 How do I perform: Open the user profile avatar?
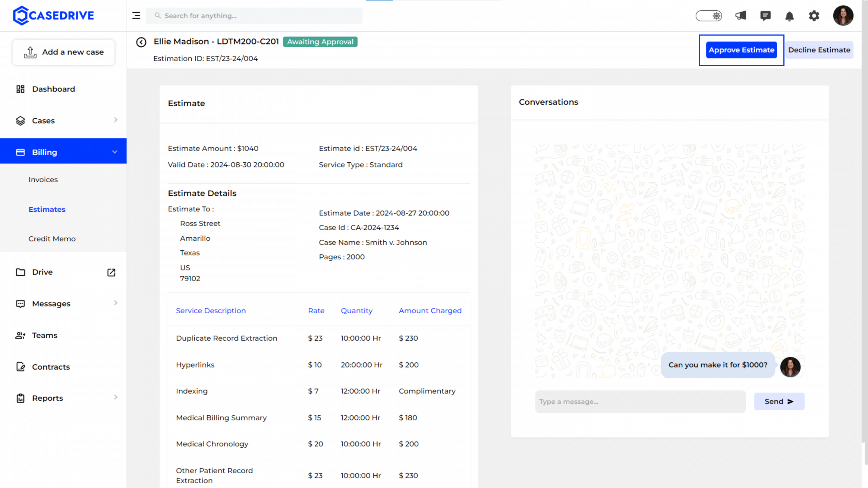pos(843,15)
